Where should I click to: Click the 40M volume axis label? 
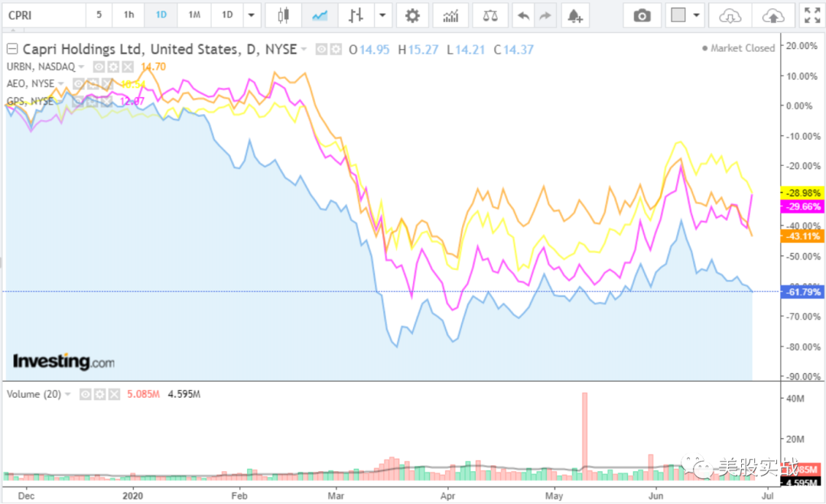pyautogui.click(x=795, y=399)
